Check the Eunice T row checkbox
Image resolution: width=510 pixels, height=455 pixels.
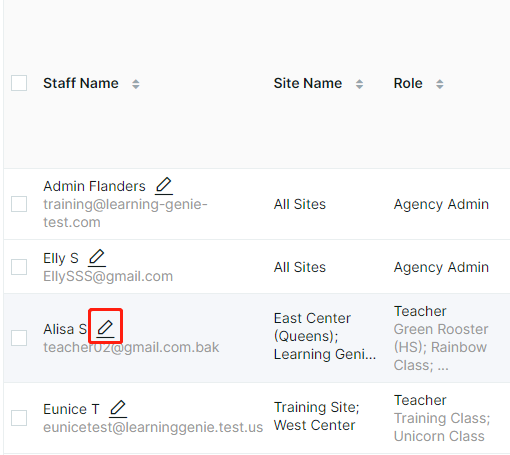click(x=19, y=418)
